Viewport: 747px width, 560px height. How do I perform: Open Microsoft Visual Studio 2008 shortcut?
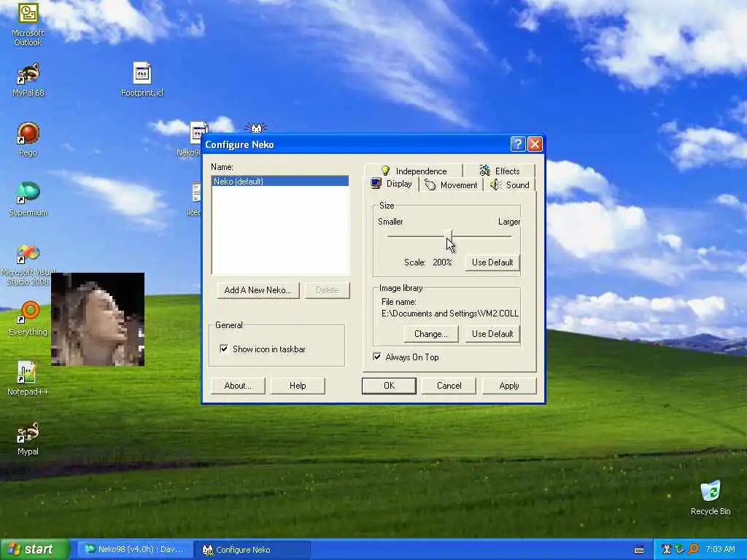(28, 265)
